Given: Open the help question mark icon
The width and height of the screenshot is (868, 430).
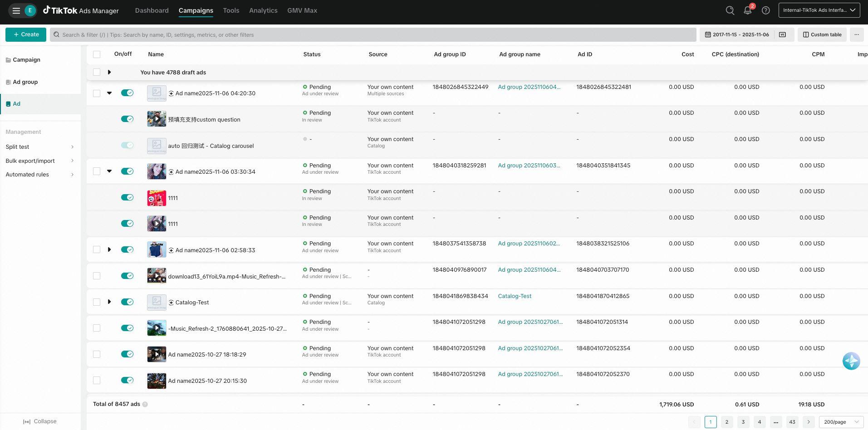Looking at the screenshot, I should click(765, 10).
